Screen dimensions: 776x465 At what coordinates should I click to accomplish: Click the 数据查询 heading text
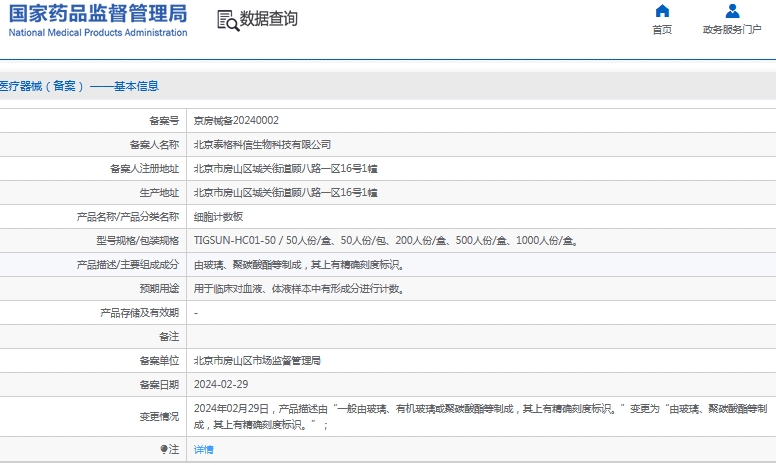coord(269,19)
